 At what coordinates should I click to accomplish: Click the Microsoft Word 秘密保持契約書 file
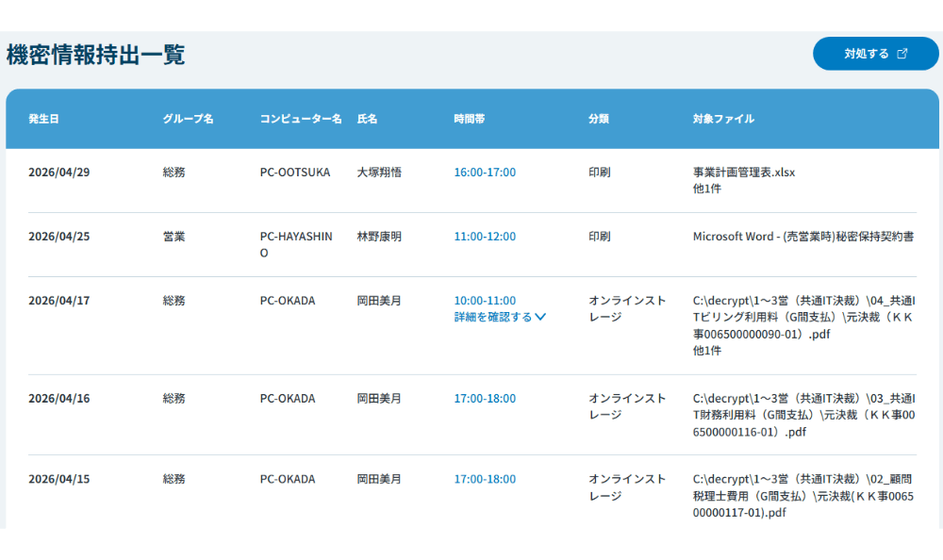click(803, 237)
